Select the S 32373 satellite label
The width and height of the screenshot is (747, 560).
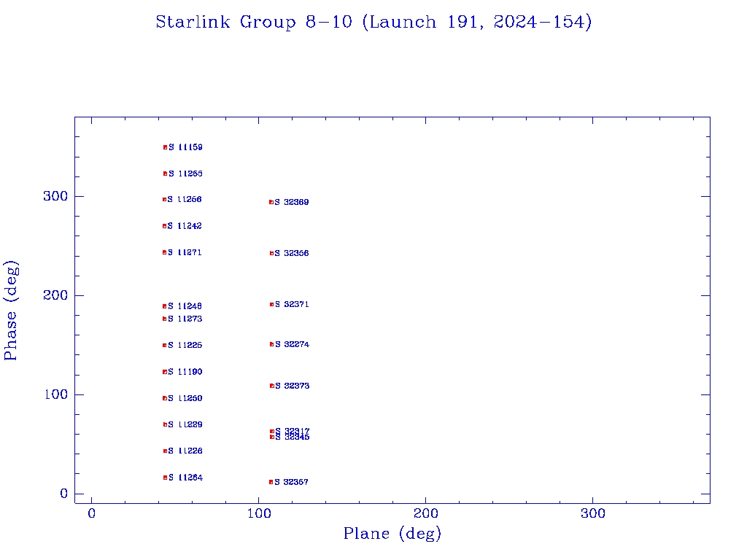point(292,386)
